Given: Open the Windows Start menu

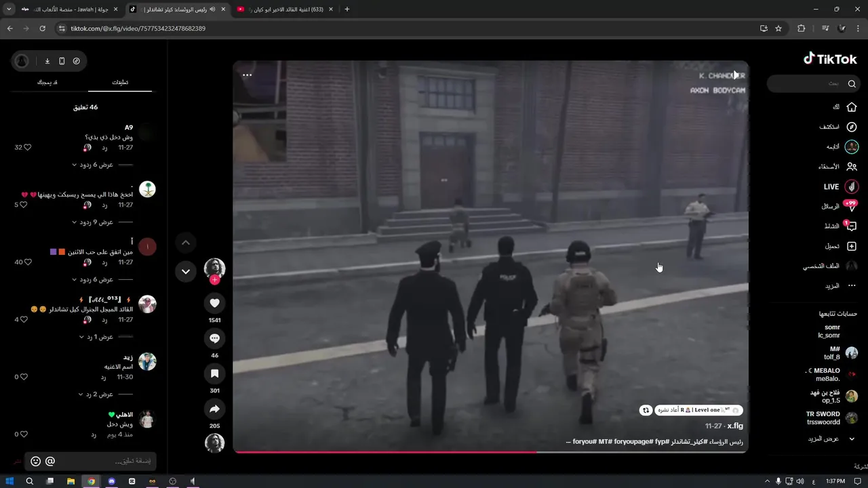Looking at the screenshot, I should click(10, 481).
